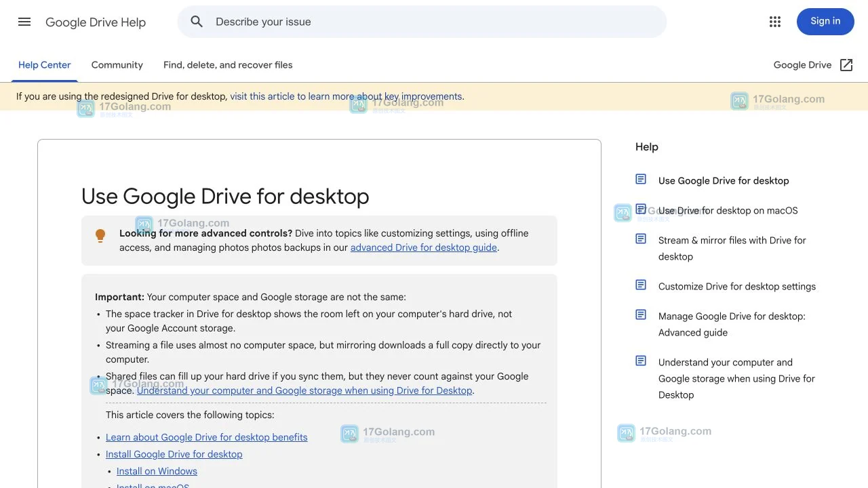Open the hamburger main menu
Image resolution: width=868 pixels, height=488 pixels.
tap(24, 22)
